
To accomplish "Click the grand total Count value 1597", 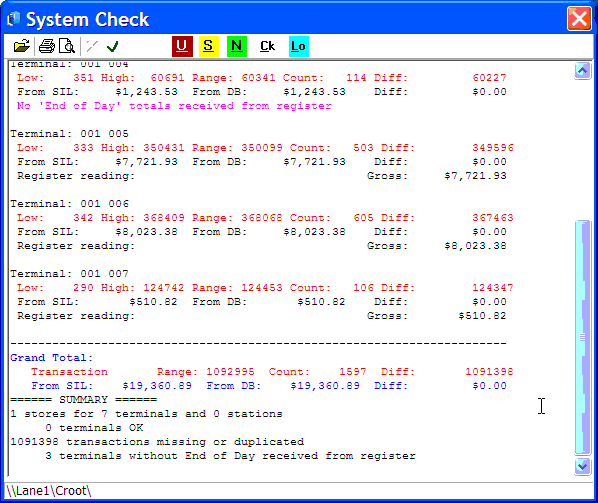I will (x=353, y=372).
